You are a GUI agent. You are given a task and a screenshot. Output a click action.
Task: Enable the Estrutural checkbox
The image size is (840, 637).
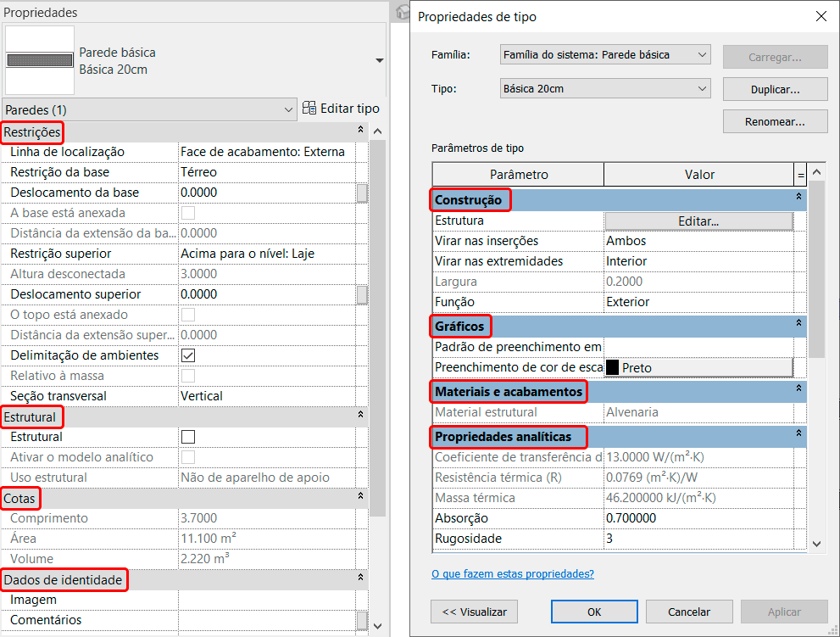click(188, 437)
